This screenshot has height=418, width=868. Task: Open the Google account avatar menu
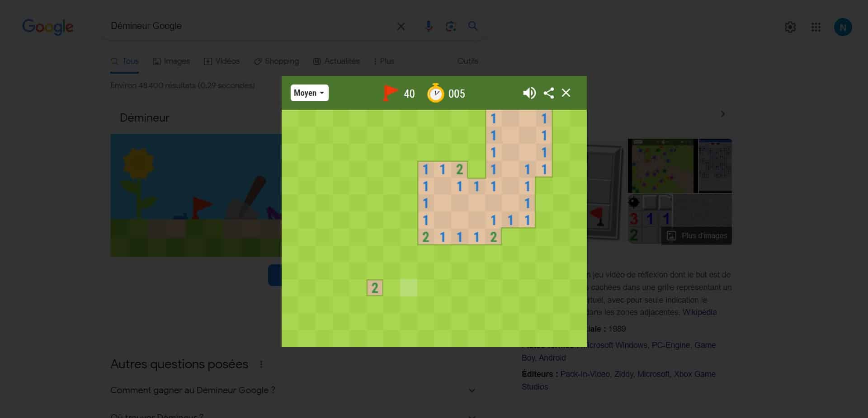[843, 27]
